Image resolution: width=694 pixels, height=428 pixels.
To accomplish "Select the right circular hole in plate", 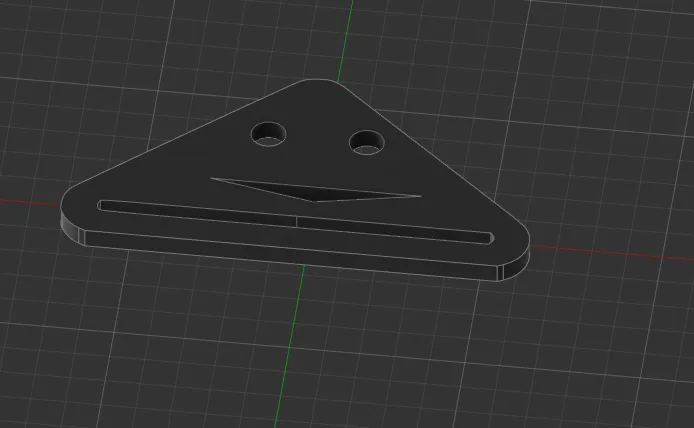I will point(367,143).
